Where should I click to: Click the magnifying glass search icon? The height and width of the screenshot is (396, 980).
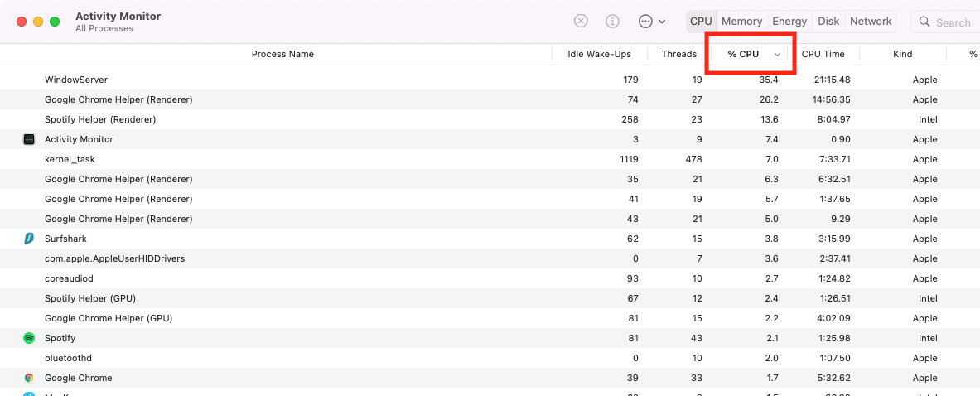click(x=924, y=22)
